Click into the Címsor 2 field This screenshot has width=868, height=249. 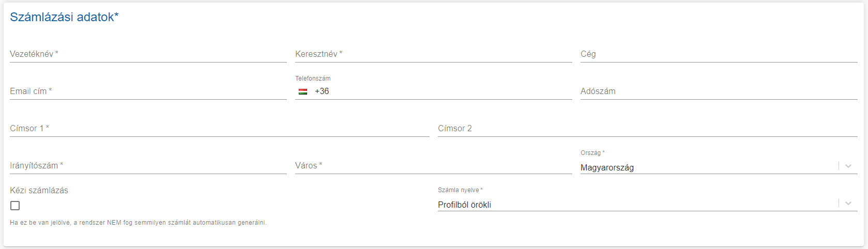click(648, 129)
